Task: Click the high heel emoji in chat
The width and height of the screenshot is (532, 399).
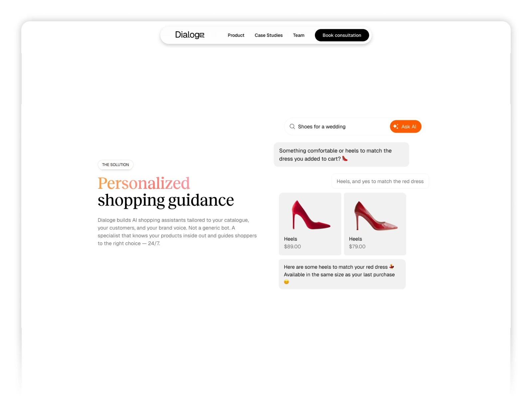Action: tap(345, 159)
